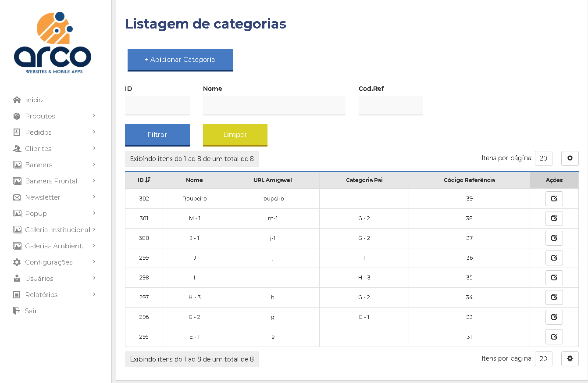Click the cell text "roupeiro"

point(273,199)
